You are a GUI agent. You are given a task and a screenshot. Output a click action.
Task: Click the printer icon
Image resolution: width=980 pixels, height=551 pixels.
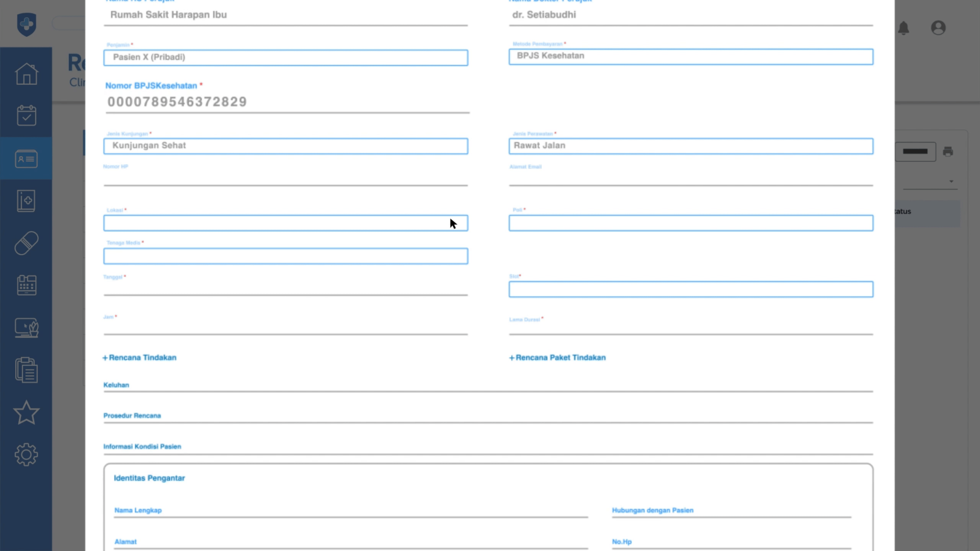tap(948, 152)
